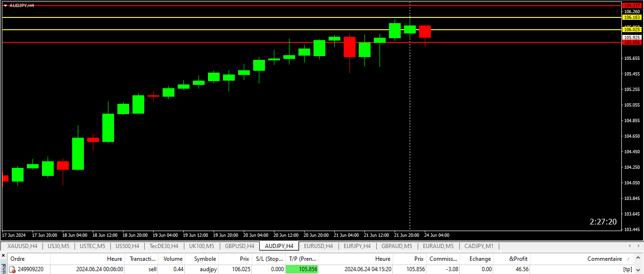Select the GBPAUD,M5 chart tab
This screenshot has width=644, height=274.
pyautogui.click(x=396, y=246)
